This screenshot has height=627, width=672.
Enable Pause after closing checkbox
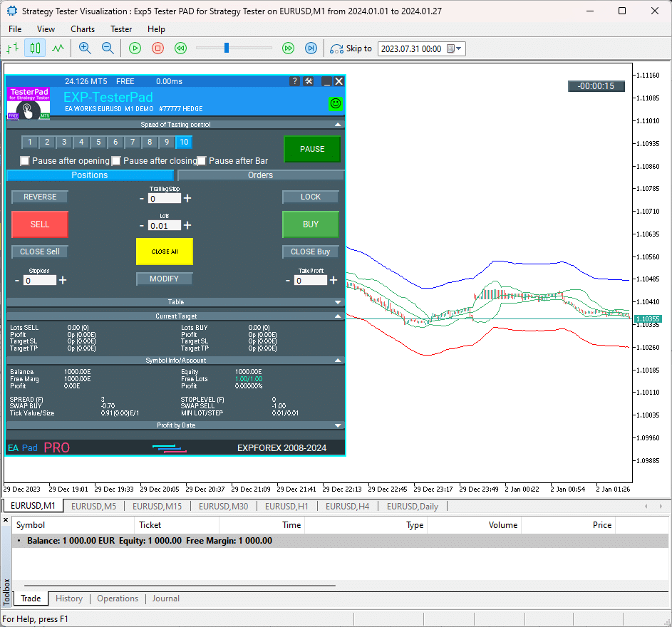click(116, 161)
